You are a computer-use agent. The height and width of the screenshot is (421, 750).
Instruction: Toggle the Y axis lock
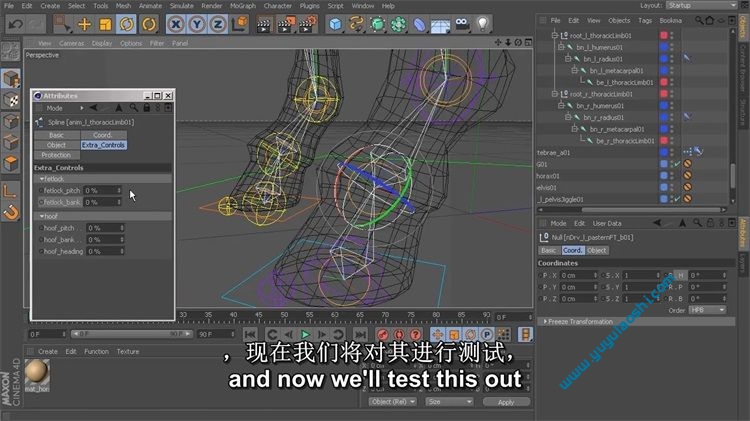coord(196,23)
